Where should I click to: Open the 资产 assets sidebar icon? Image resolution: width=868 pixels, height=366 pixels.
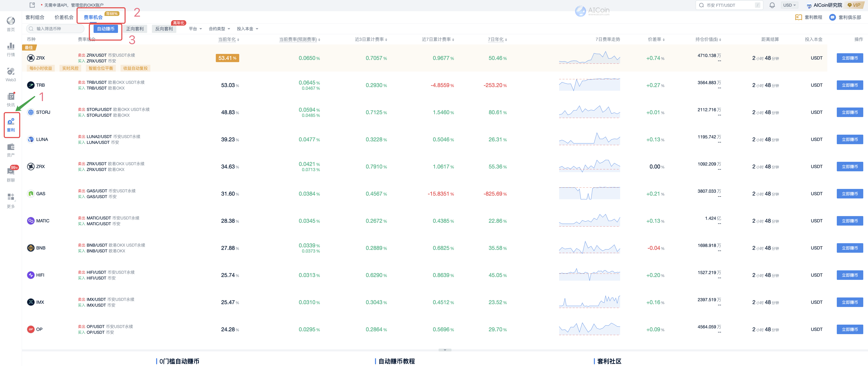click(x=11, y=147)
